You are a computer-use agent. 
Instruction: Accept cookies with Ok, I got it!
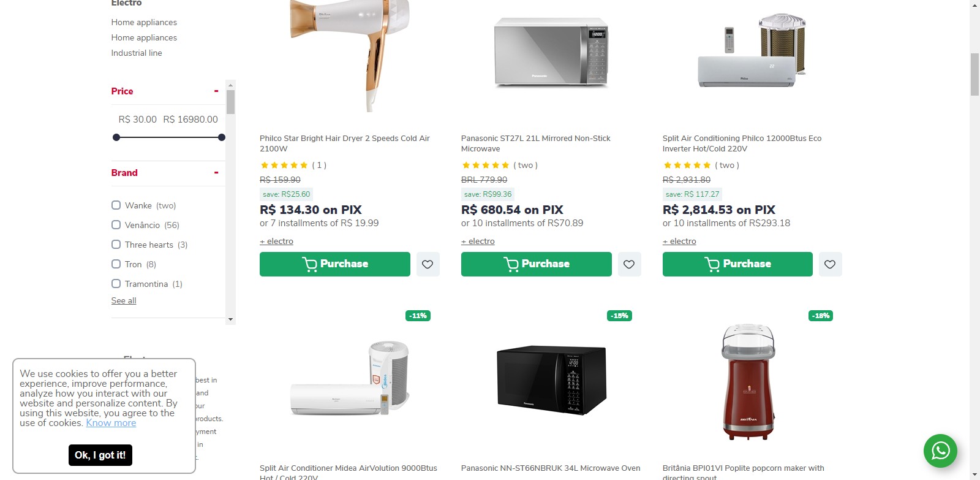tap(100, 455)
